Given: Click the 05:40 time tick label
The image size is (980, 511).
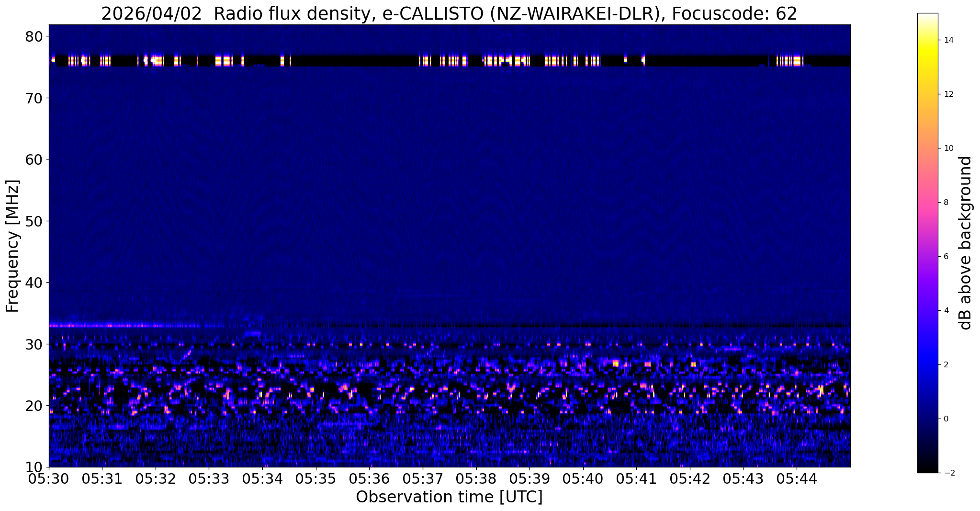Looking at the screenshot, I should [x=583, y=479].
